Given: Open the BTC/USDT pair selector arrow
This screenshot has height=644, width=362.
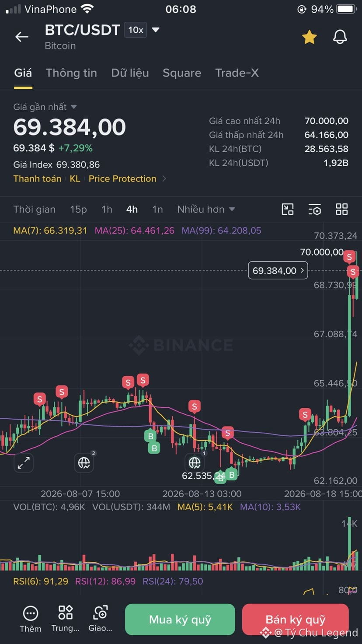Looking at the screenshot, I should pyautogui.click(x=156, y=30).
